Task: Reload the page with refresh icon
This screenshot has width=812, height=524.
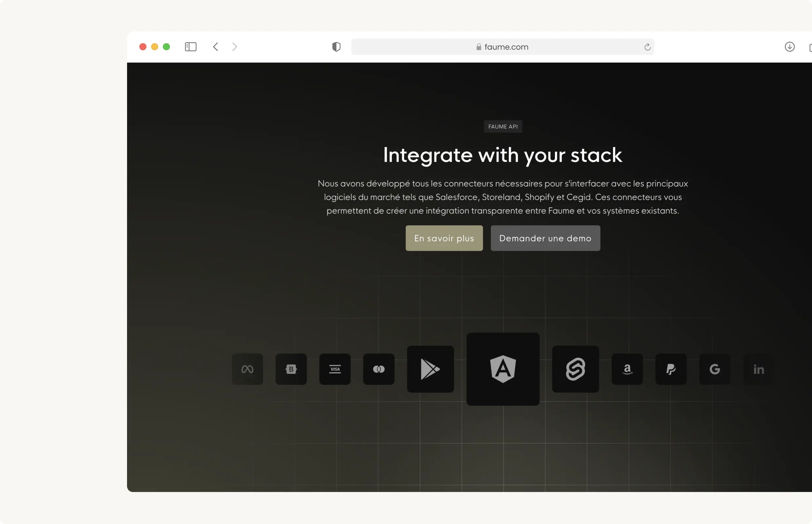Action: coord(647,47)
